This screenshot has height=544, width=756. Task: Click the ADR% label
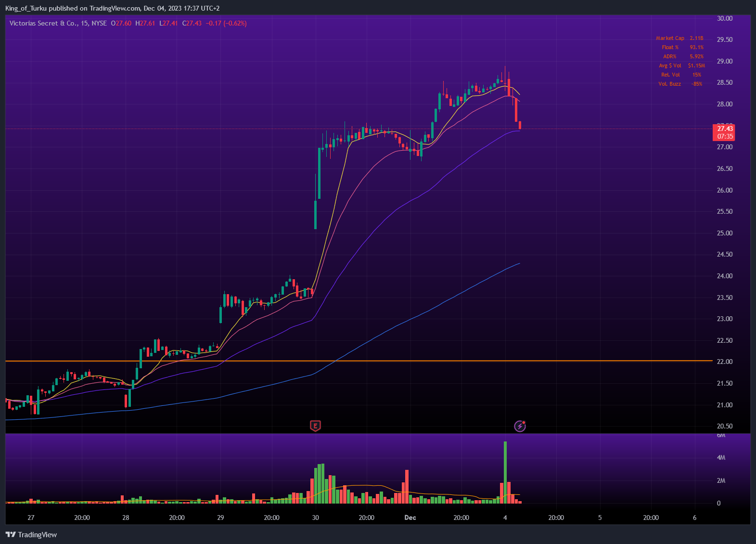(670, 56)
